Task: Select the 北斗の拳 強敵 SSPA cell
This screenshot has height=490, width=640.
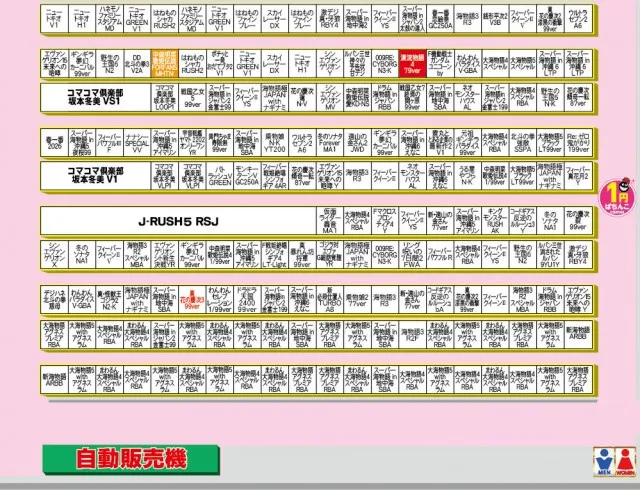Action: tap(522, 143)
